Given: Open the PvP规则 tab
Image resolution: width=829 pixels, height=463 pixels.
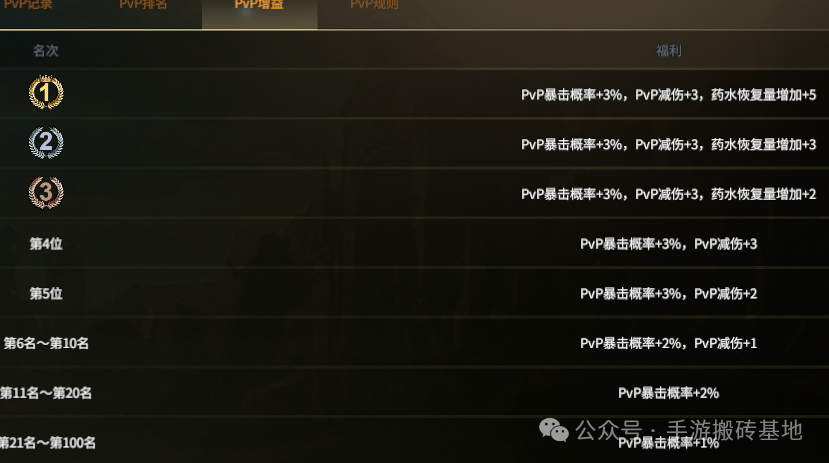Looking at the screenshot, I should (x=374, y=5).
